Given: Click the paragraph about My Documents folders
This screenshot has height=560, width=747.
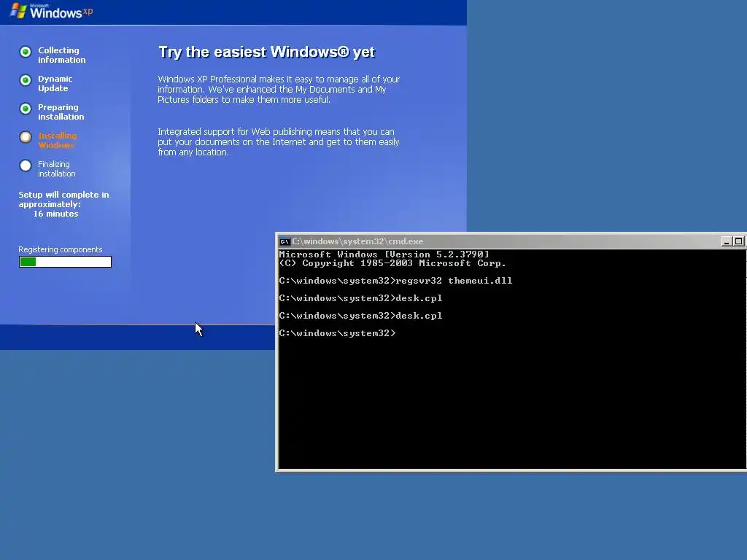Looking at the screenshot, I should (279, 90).
